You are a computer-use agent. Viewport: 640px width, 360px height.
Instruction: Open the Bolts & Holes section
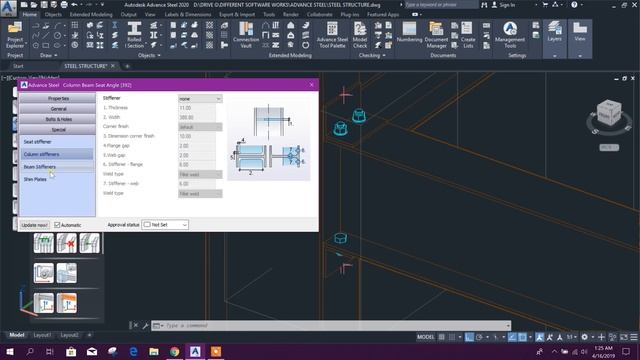tap(58, 119)
